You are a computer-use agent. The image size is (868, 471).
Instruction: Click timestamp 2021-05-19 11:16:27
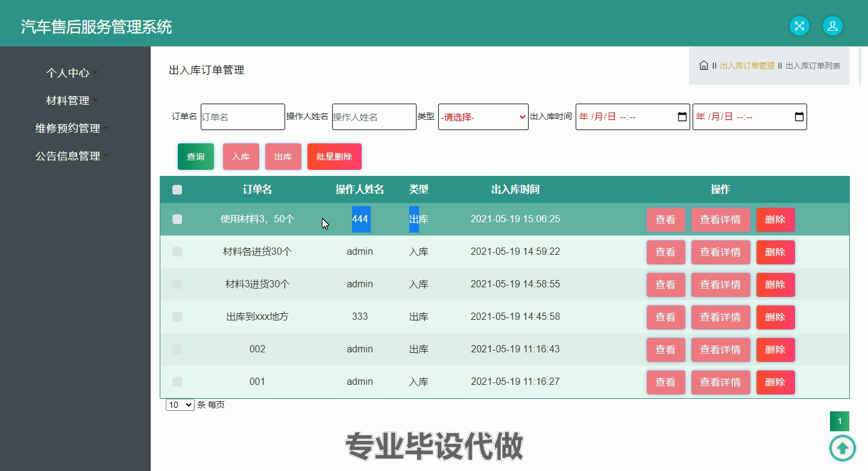pyautogui.click(x=515, y=381)
